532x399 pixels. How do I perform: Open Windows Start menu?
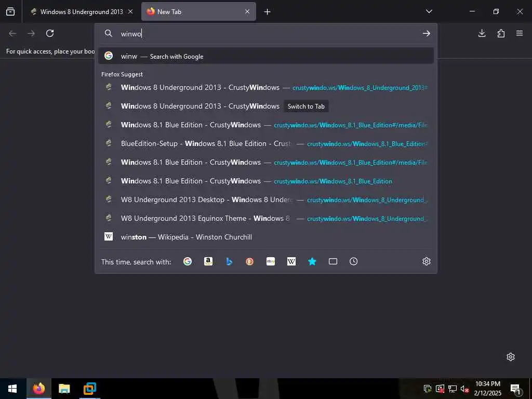(12, 389)
